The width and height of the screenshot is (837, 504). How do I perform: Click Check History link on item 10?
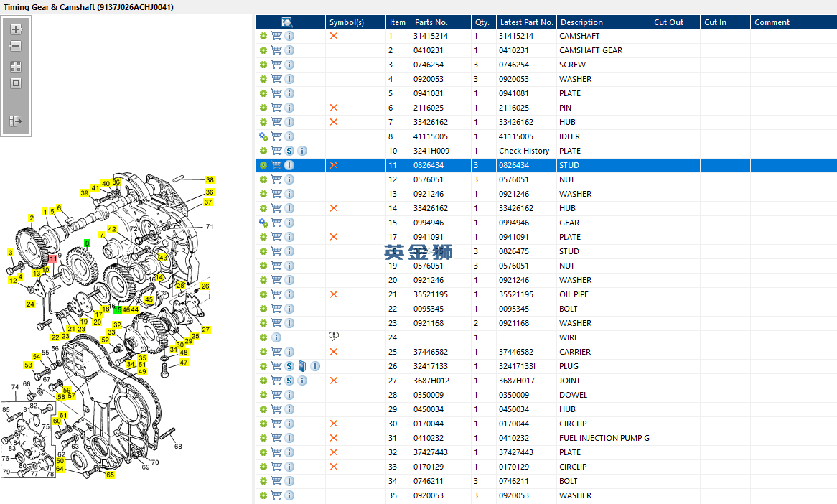tap(524, 151)
